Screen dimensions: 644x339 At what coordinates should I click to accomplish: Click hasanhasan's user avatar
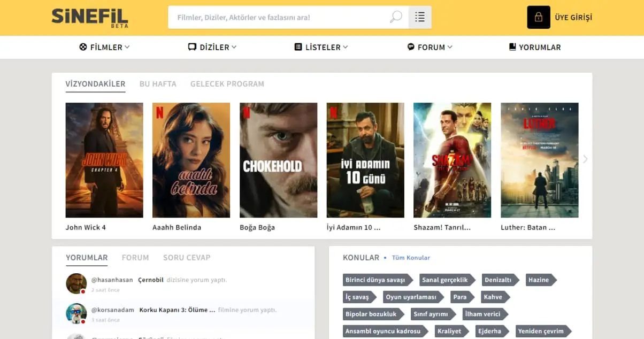pyautogui.click(x=76, y=283)
